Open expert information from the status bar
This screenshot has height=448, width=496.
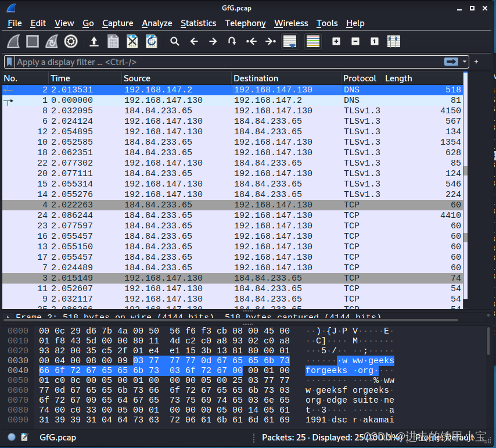click(11, 437)
